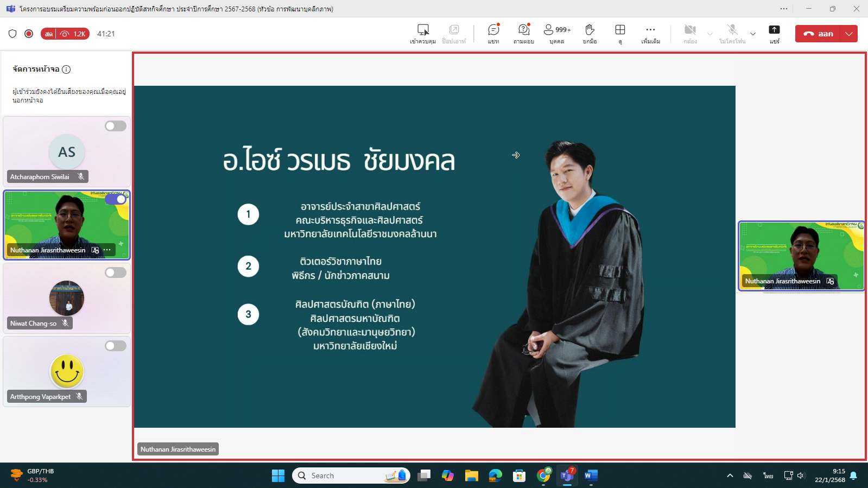868x488 pixels.
Task: Select Niwat Chang-so's avatar tile
Action: pos(67,298)
